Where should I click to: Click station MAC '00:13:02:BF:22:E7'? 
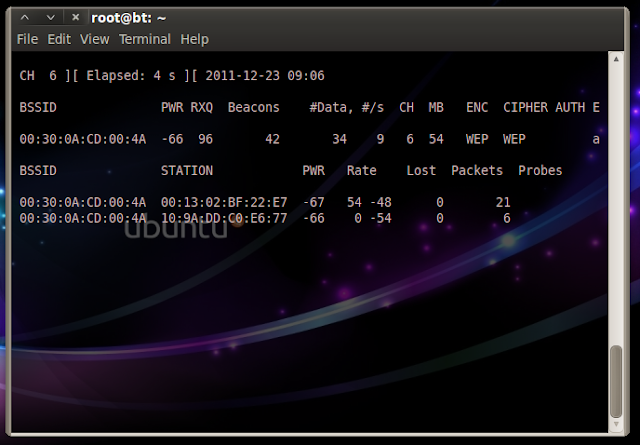(224, 202)
